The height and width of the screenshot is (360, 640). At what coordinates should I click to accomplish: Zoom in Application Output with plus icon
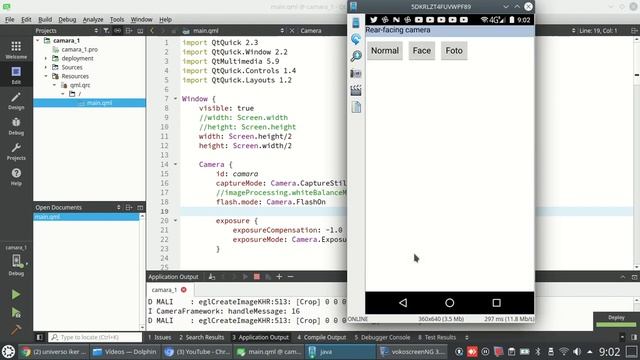pyautogui.click(x=279, y=277)
